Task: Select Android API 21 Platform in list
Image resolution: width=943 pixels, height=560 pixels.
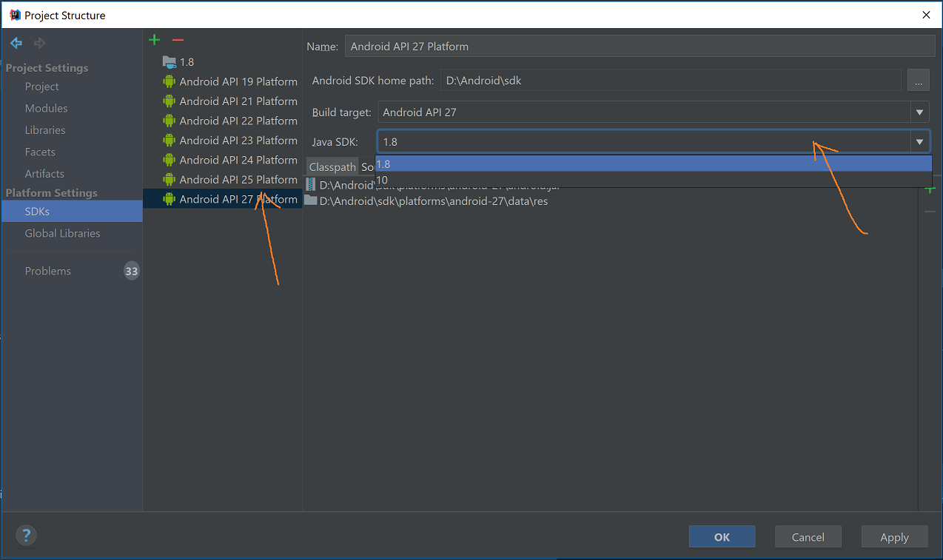Action: coord(238,101)
